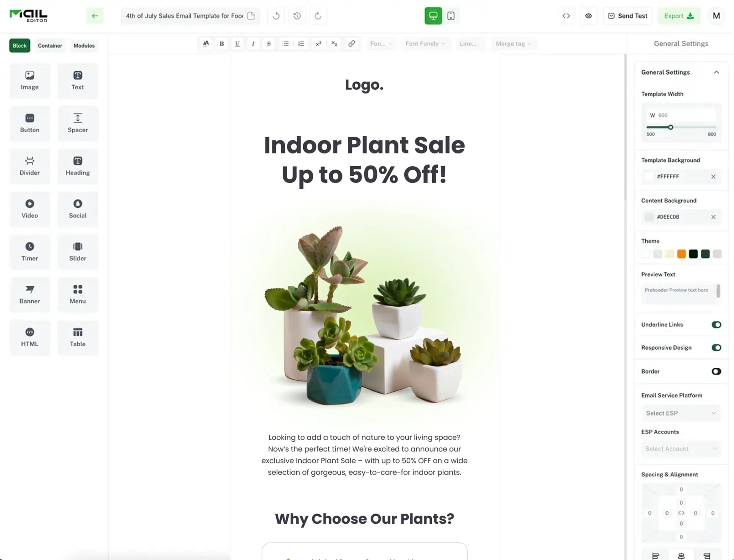Viewport: 734px width, 560px height.
Task: Undo the last action
Action: (x=276, y=16)
